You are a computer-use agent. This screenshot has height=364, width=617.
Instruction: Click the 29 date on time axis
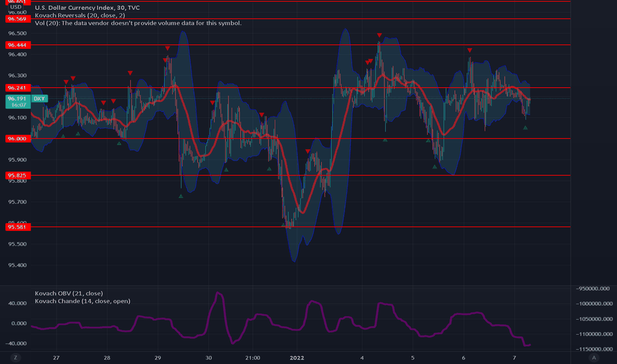click(x=158, y=357)
